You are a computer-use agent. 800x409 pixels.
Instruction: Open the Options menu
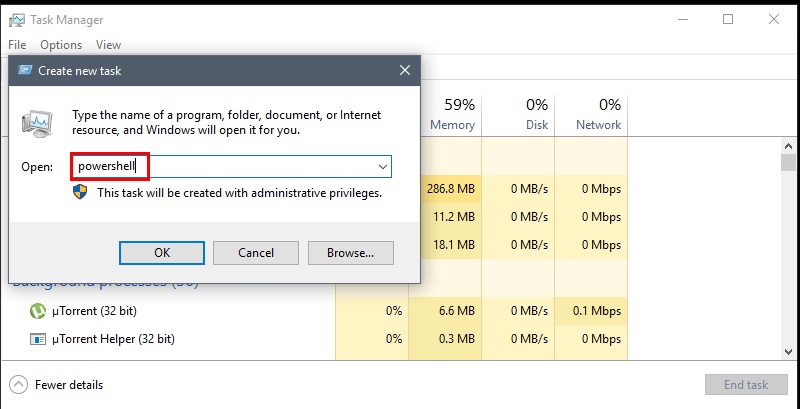click(x=61, y=45)
